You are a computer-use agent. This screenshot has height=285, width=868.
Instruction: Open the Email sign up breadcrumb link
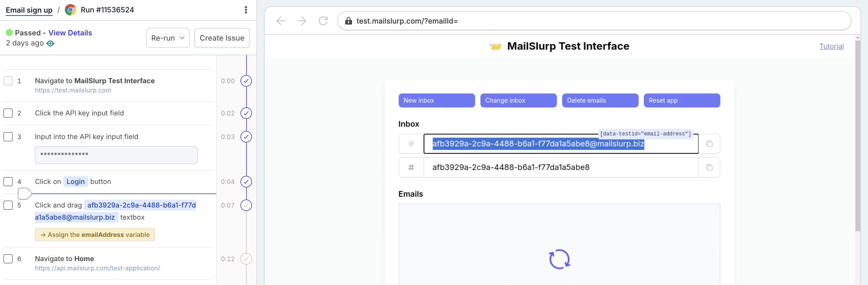click(x=29, y=10)
